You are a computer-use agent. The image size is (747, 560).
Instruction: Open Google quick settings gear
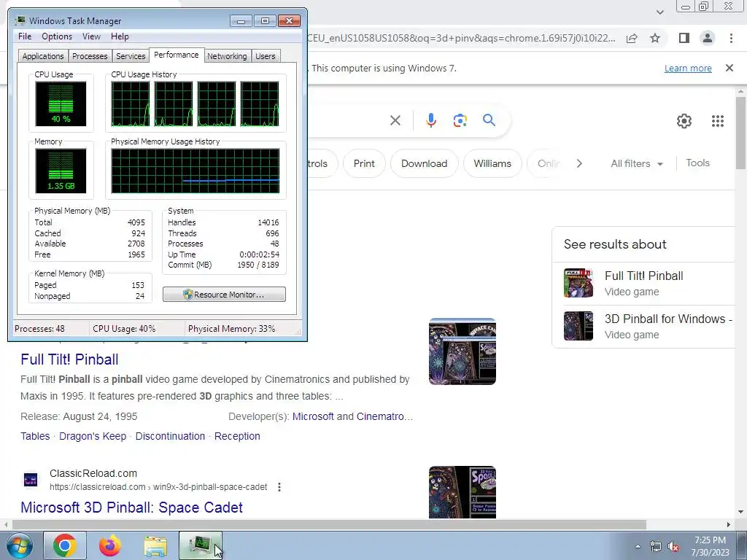coord(684,121)
